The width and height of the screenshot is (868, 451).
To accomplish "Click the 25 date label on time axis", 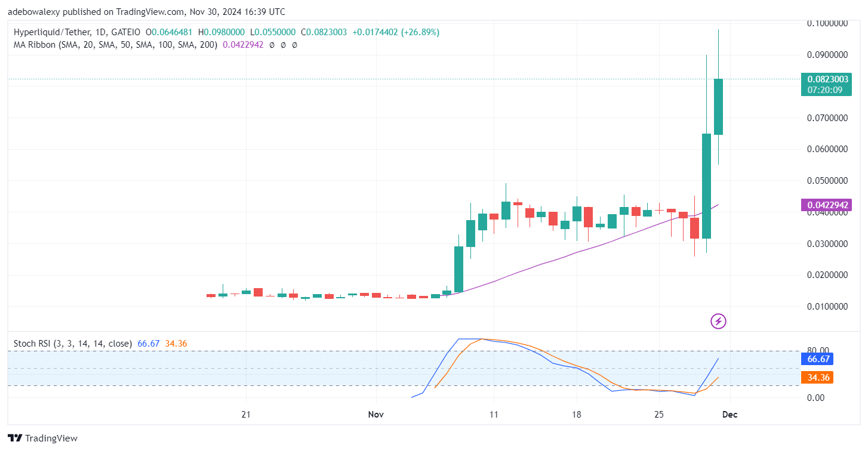I will click(x=659, y=415).
